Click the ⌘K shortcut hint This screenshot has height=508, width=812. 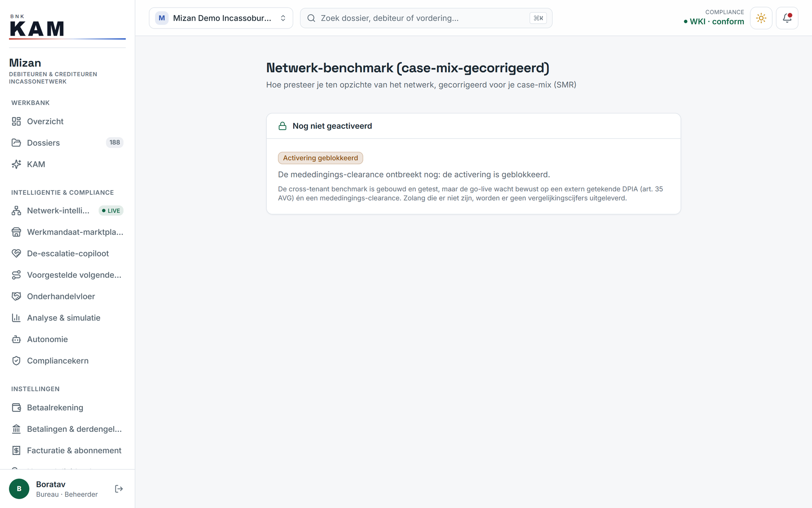538,18
